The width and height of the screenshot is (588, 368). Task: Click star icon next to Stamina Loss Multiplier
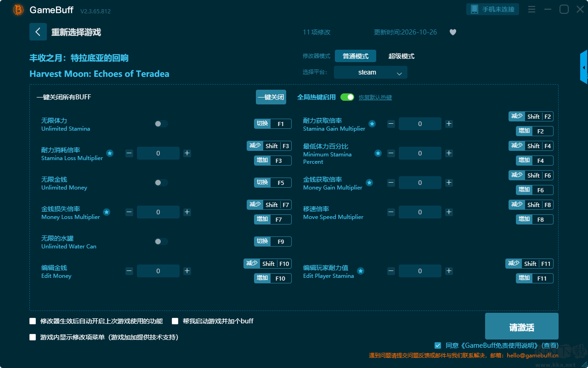110,153
